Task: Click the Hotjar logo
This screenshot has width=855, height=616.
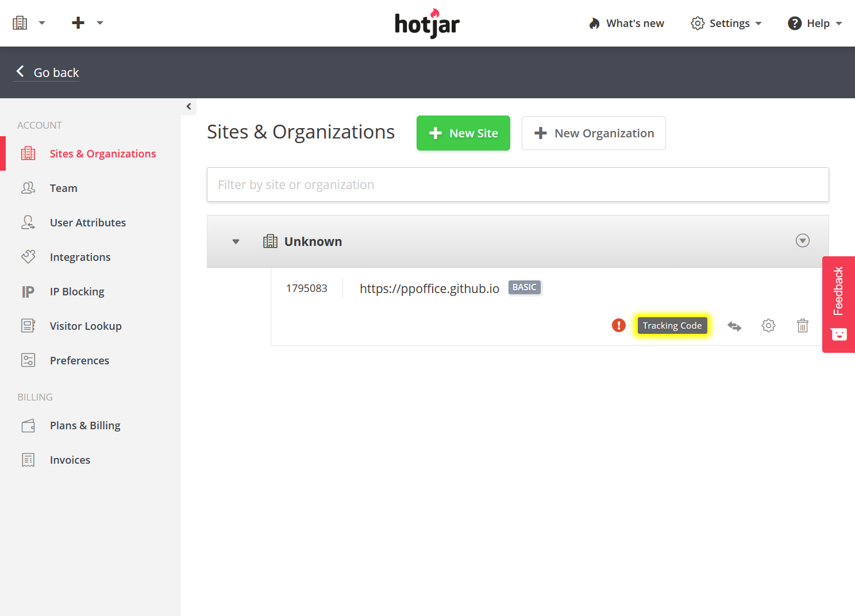Action: pos(427,24)
